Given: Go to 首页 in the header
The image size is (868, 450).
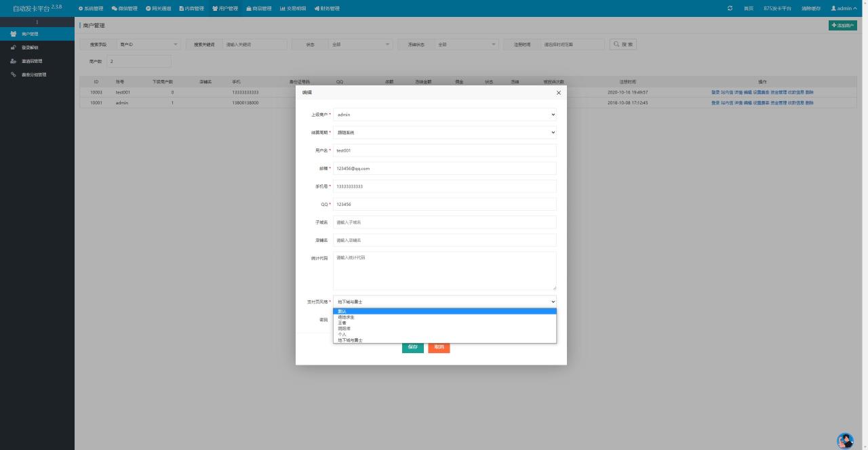Looking at the screenshot, I should [x=749, y=8].
